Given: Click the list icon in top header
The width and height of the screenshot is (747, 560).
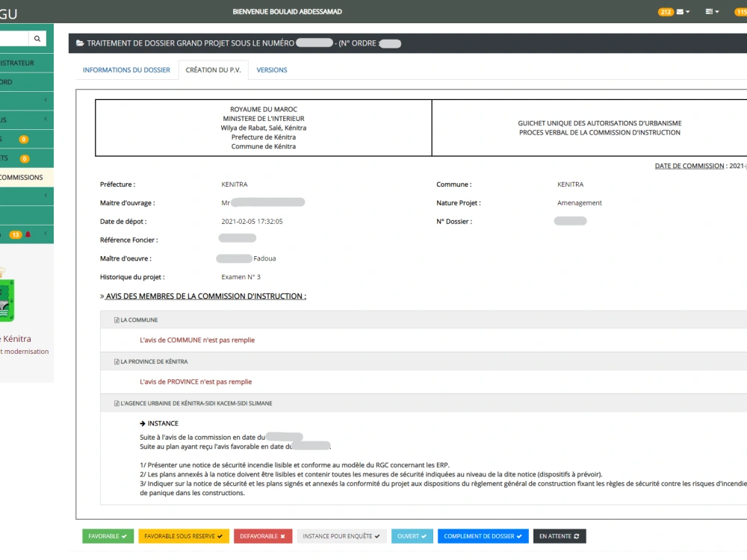Looking at the screenshot, I should pyautogui.click(x=709, y=11).
